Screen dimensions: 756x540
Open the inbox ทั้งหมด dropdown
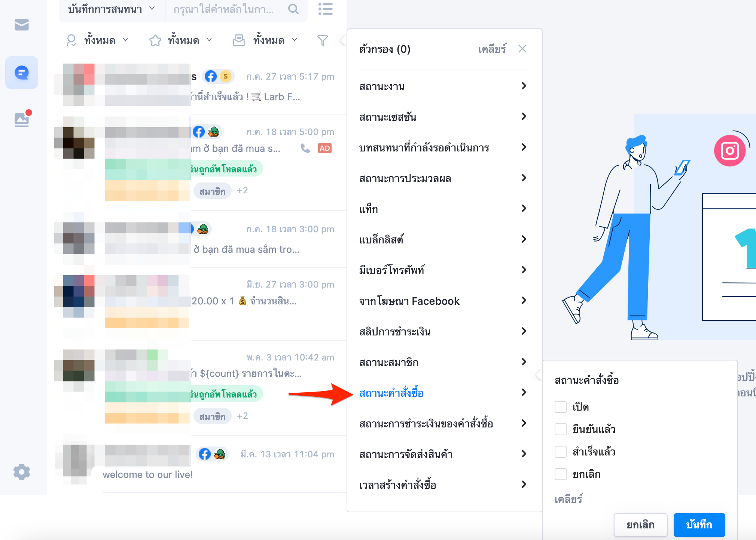tap(275, 40)
